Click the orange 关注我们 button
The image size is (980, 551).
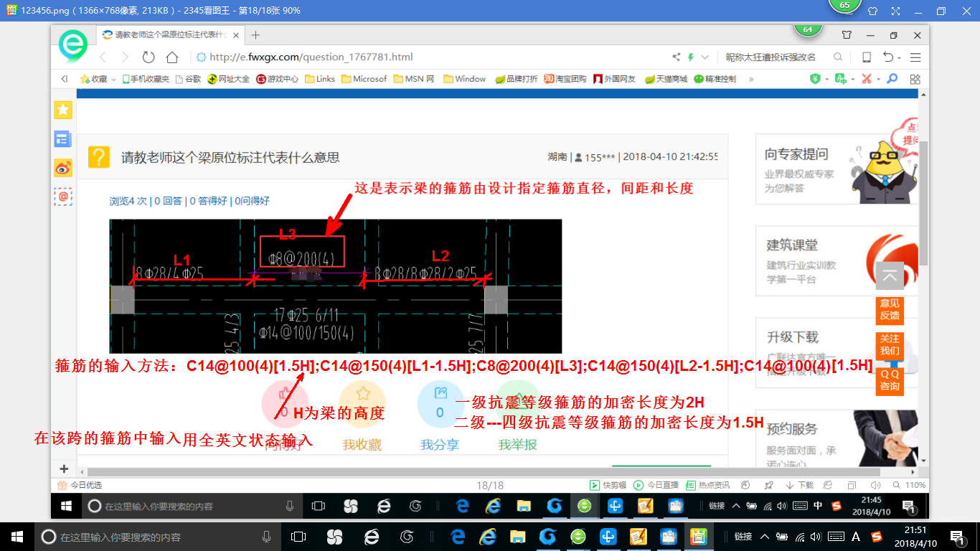pyautogui.click(x=890, y=345)
